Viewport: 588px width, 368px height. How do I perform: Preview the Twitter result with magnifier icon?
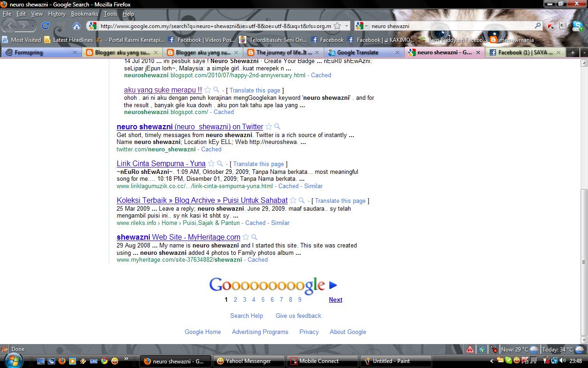277,127
